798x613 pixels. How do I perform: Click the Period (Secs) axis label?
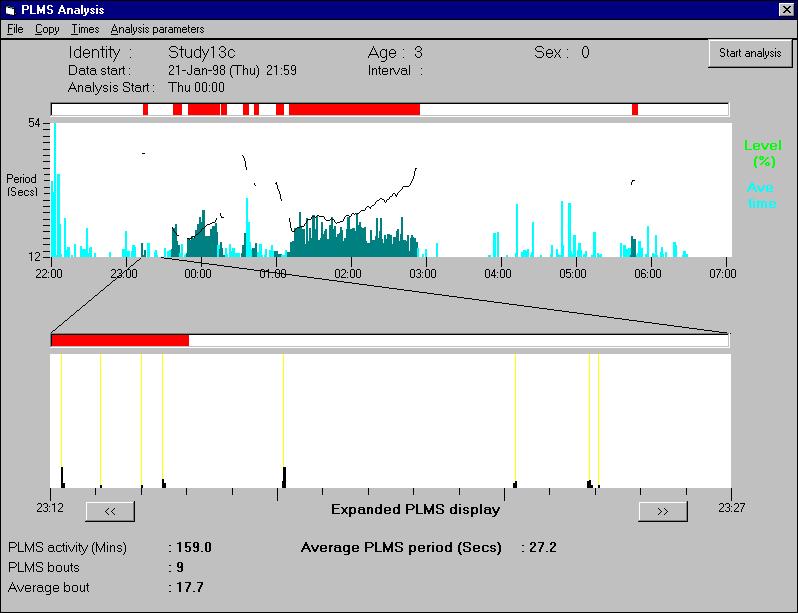(x=22, y=185)
